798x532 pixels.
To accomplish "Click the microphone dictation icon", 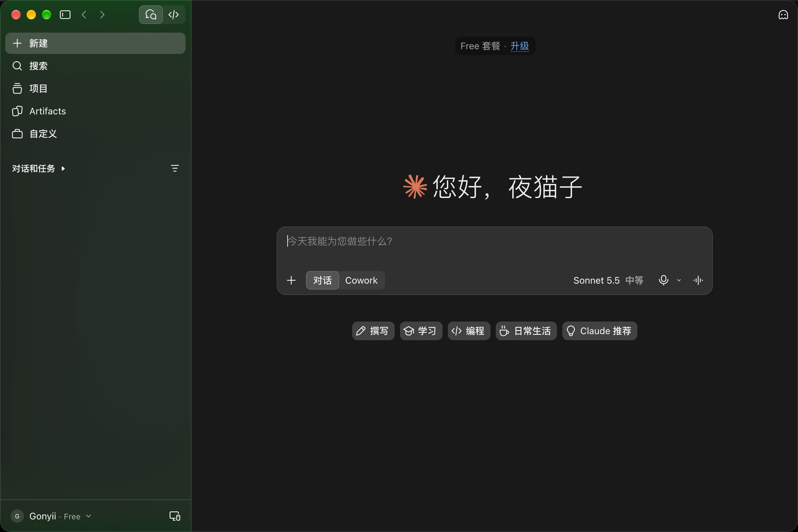I will click(663, 280).
